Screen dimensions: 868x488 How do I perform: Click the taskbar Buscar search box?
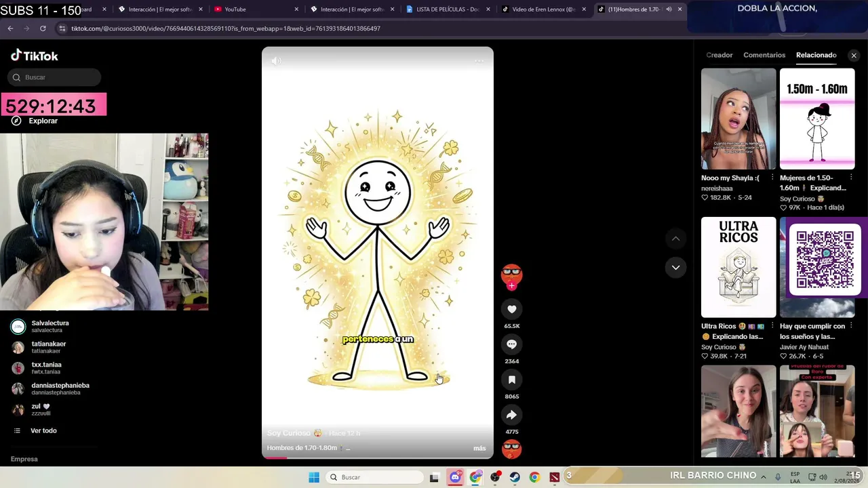pyautogui.click(x=374, y=477)
